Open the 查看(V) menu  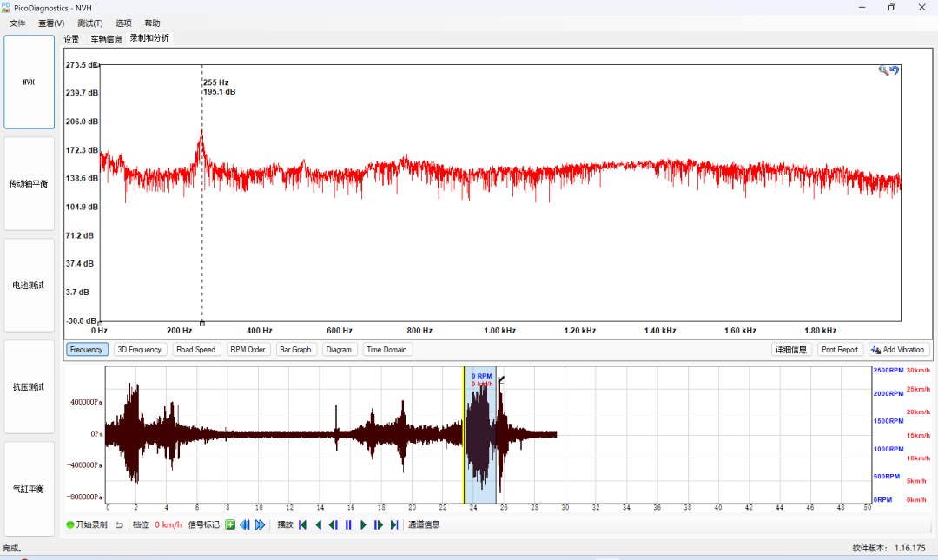pyautogui.click(x=51, y=23)
